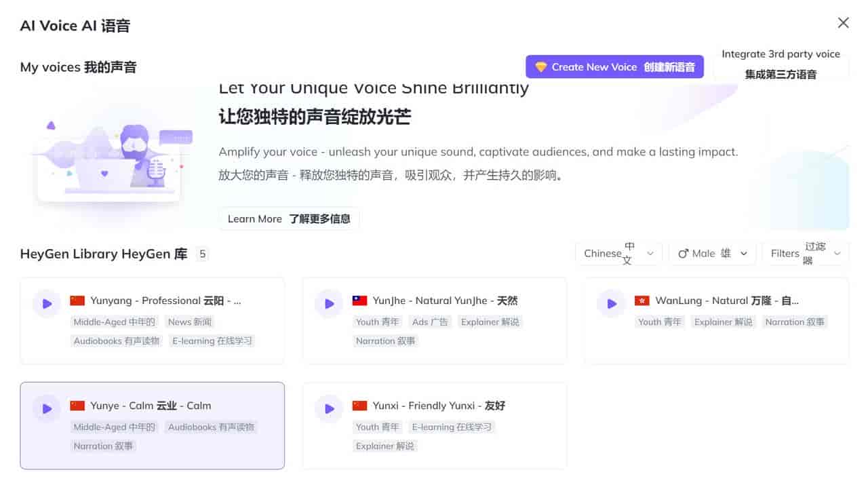Play the YunJhe - Natural voice preview
868x485 pixels.
pos(328,303)
